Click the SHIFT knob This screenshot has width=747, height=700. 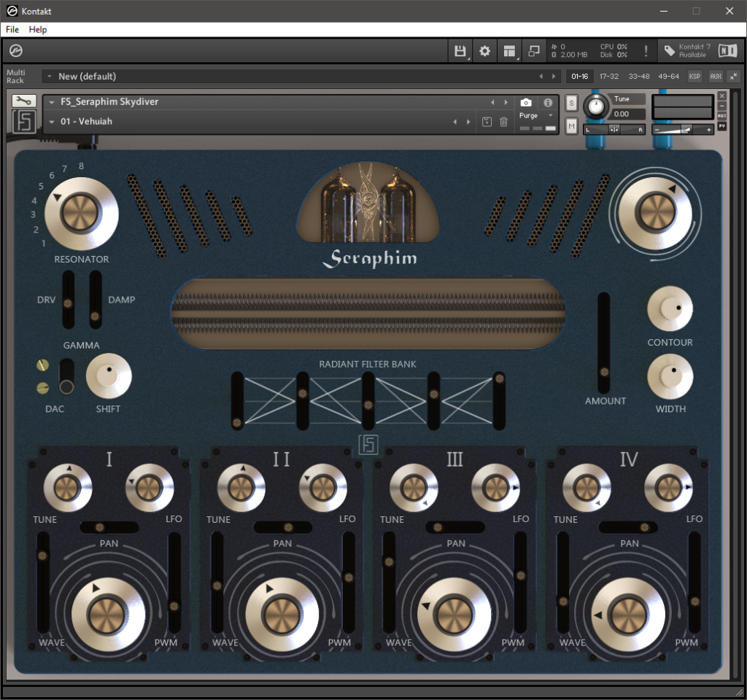(109, 376)
